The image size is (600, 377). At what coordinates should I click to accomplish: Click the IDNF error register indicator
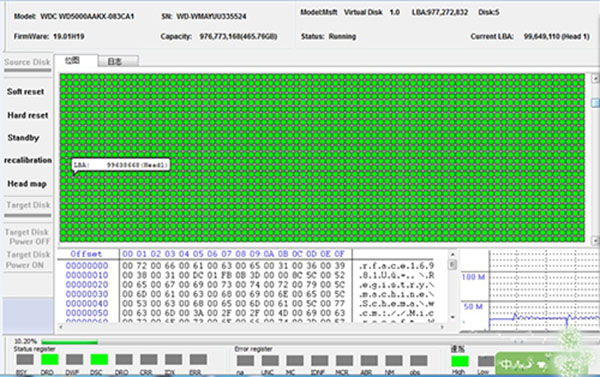coord(320,361)
